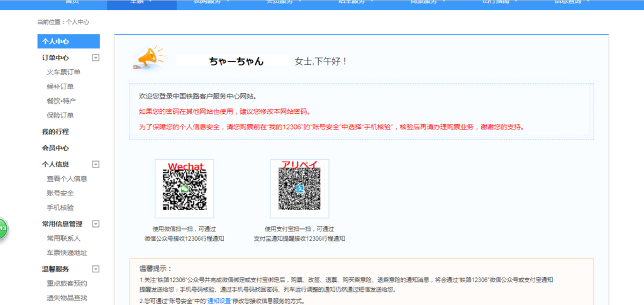Viewport: 644px width, 305px height.
Task: Select 个人中心 in the sidebar
Action: 69,42
